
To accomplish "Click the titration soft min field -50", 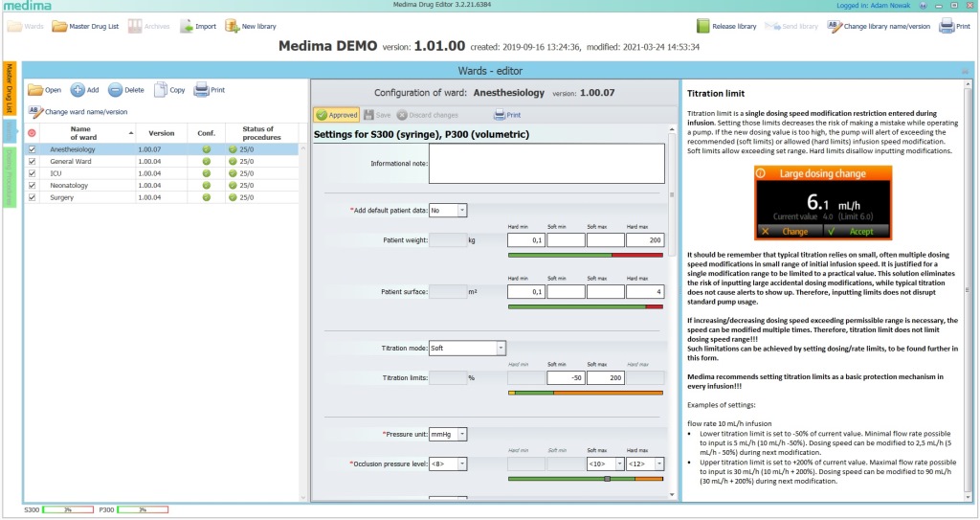I will pos(566,378).
